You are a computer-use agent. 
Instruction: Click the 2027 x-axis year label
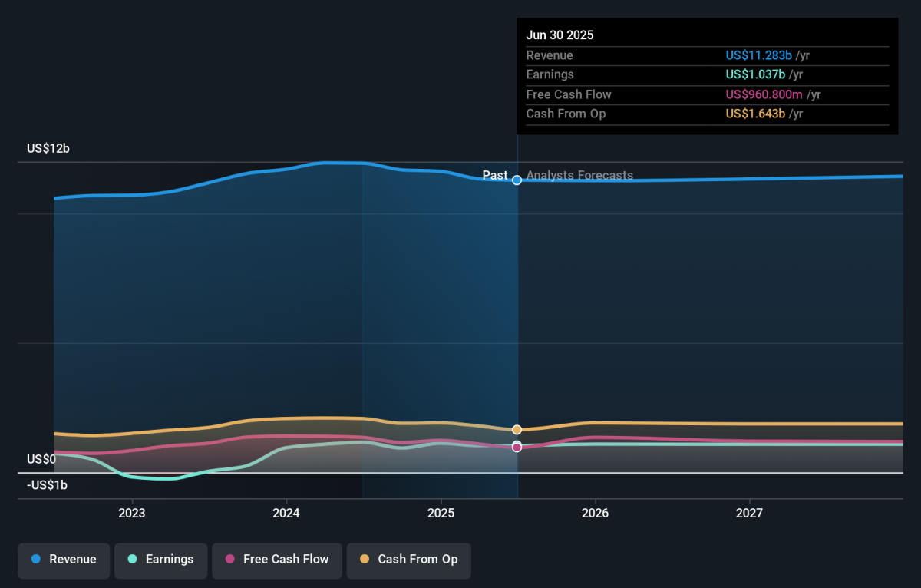[x=750, y=512]
